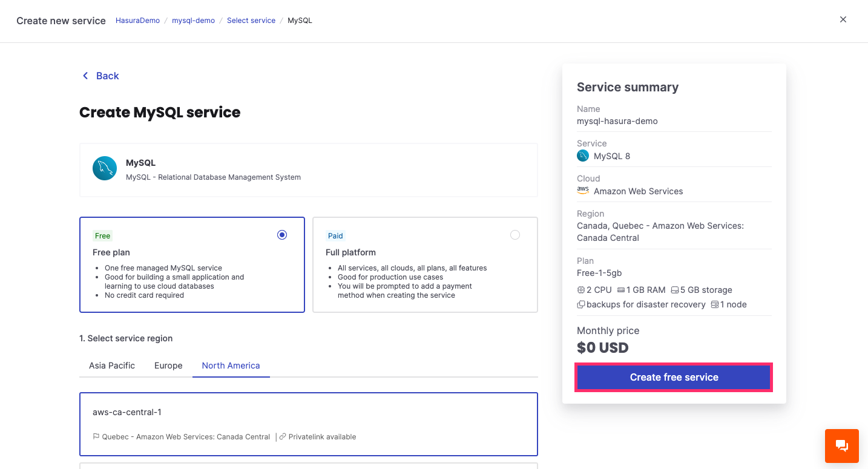Screen dimensions: 868x469
Task: Click the mysql-hasura-demo service name
Action: pos(617,121)
